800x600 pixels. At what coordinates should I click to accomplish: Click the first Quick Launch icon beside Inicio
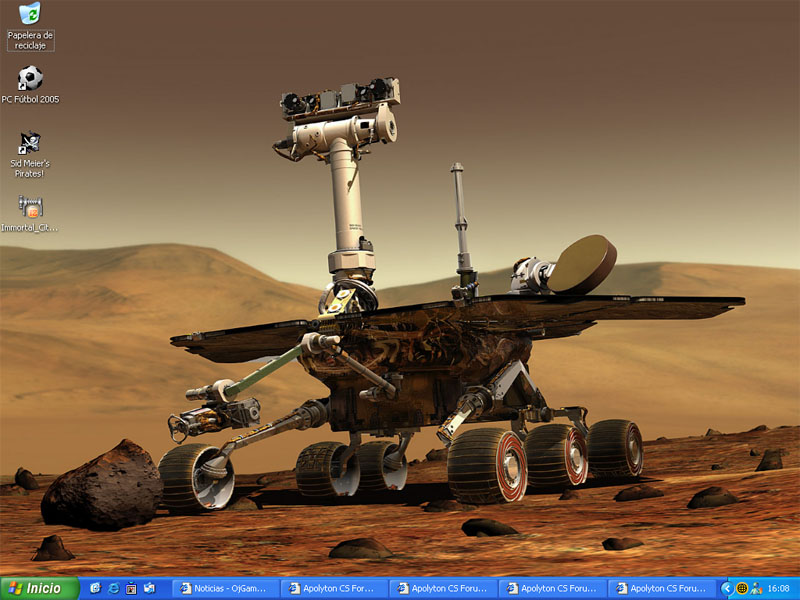click(95, 588)
